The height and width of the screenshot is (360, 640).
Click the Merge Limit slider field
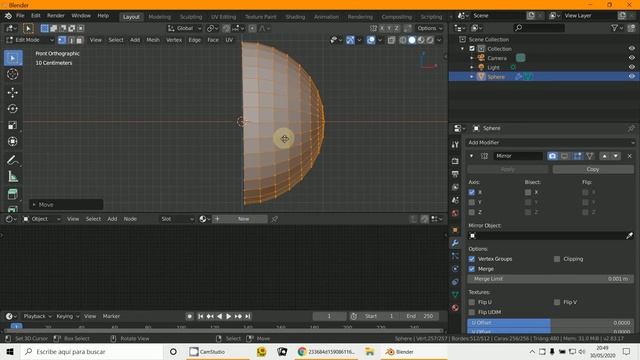(x=551, y=279)
